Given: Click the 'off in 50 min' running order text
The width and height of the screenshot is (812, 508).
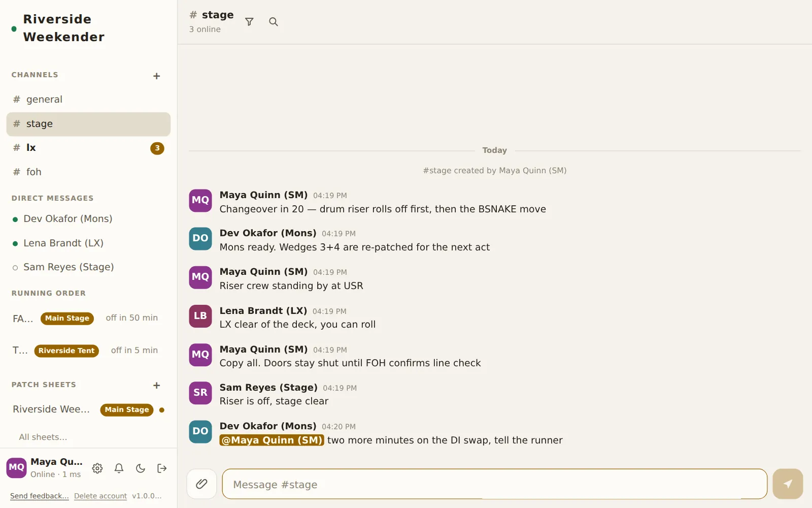Looking at the screenshot, I should click(x=132, y=318).
